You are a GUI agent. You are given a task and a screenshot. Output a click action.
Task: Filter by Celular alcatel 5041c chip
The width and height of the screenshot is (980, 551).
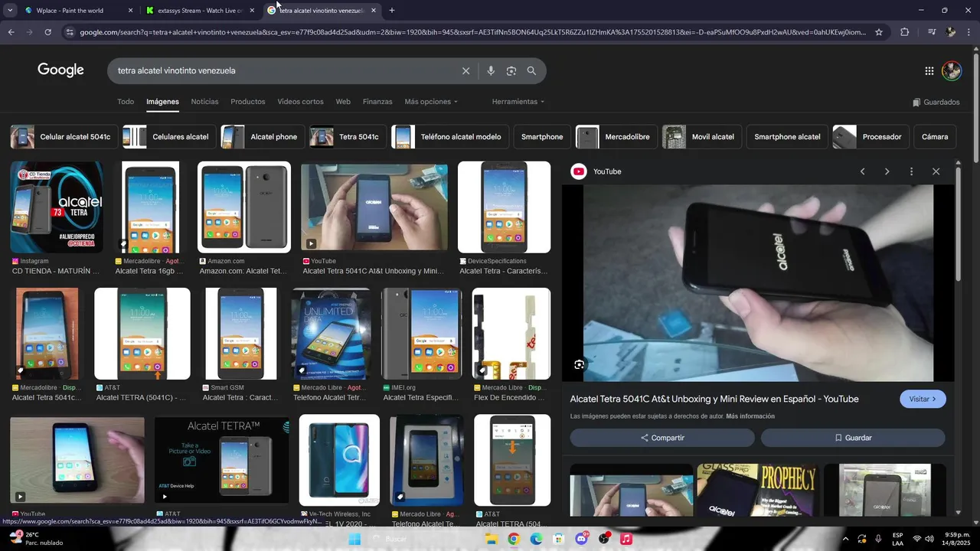click(x=64, y=137)
